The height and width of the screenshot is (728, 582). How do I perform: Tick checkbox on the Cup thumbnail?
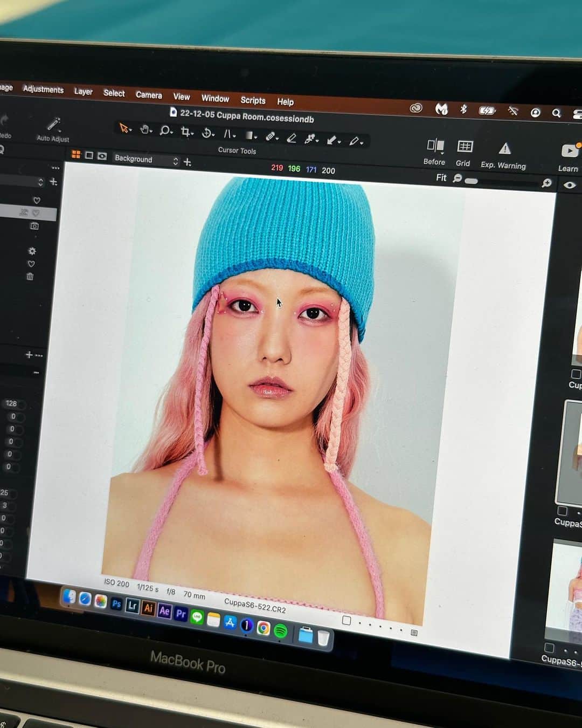coord(576,374)
